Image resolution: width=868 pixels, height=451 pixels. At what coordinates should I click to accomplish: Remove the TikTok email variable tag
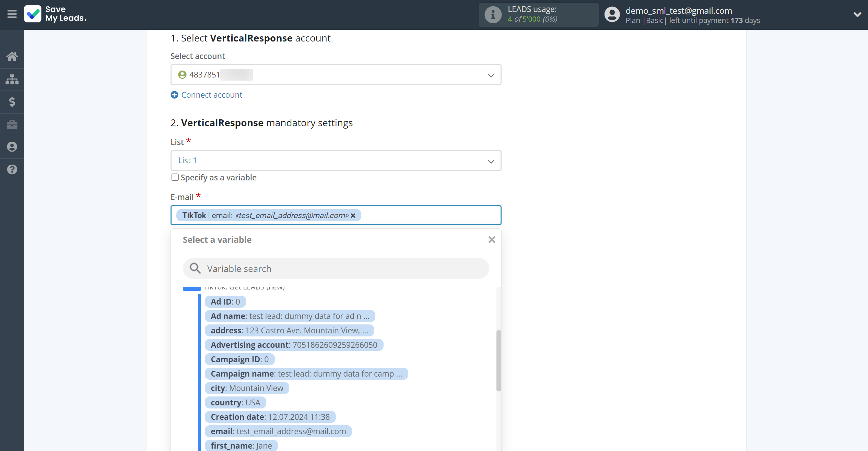coord(353,216)
